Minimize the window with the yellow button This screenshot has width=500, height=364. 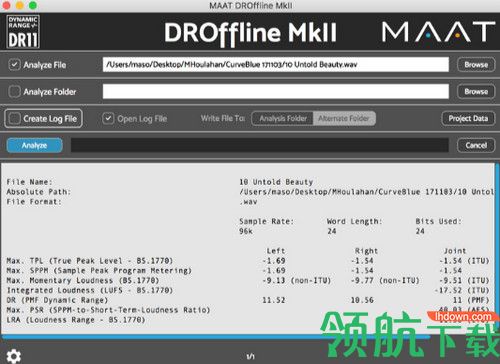20,5
